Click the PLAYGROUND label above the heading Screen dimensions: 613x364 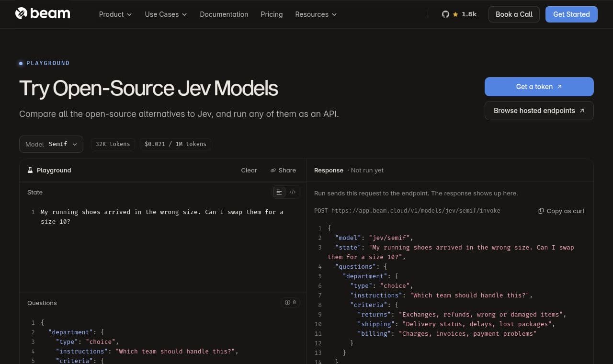pyautogui.click(x=48, y=63)
